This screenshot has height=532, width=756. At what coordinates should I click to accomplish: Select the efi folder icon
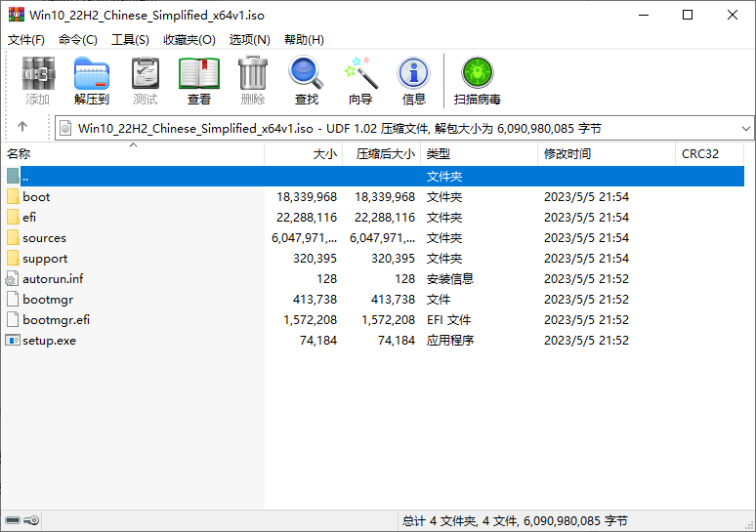(x=13, y=217)
